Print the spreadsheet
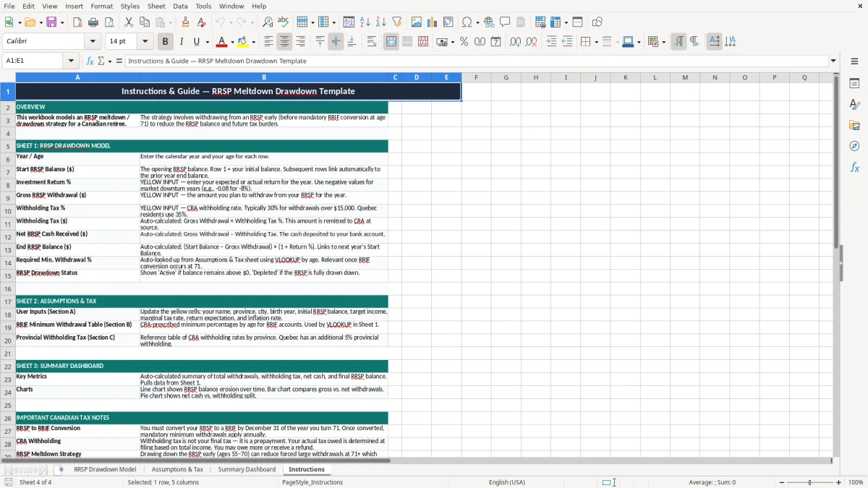The height and width of the screenshot is (488, 868). (x=93, y=22)
